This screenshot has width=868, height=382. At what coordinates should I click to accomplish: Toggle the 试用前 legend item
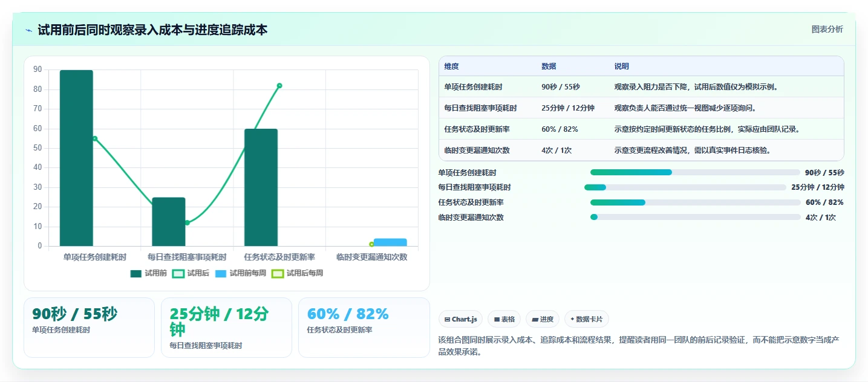tap(149, 273)
